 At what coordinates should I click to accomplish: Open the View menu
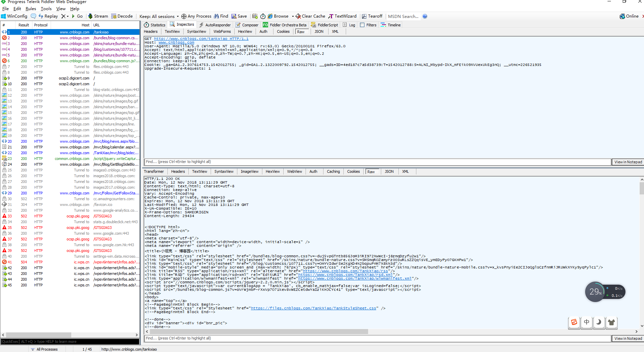tap(61, 9)
